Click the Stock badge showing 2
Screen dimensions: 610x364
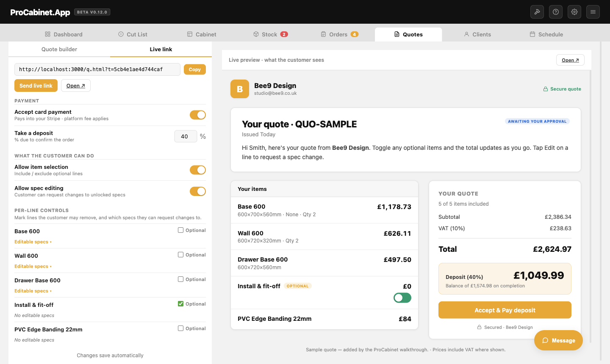(x=284, y=34)
